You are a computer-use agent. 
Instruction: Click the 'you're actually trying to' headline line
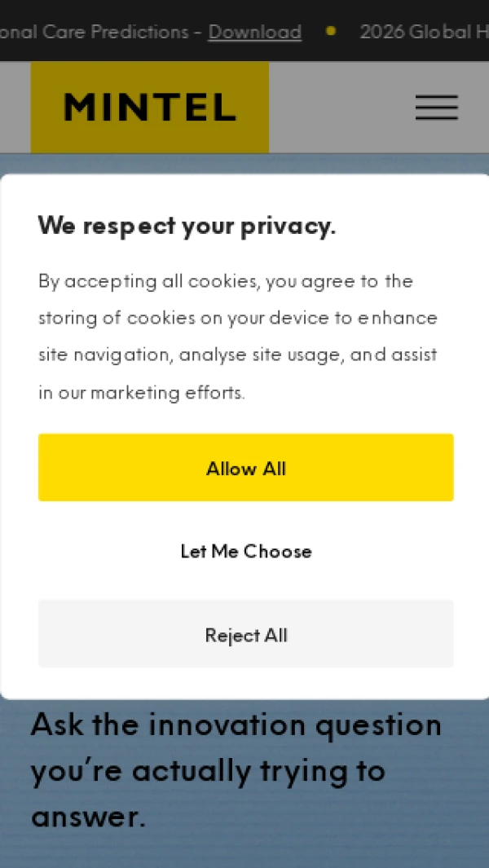tap(208, 771)
